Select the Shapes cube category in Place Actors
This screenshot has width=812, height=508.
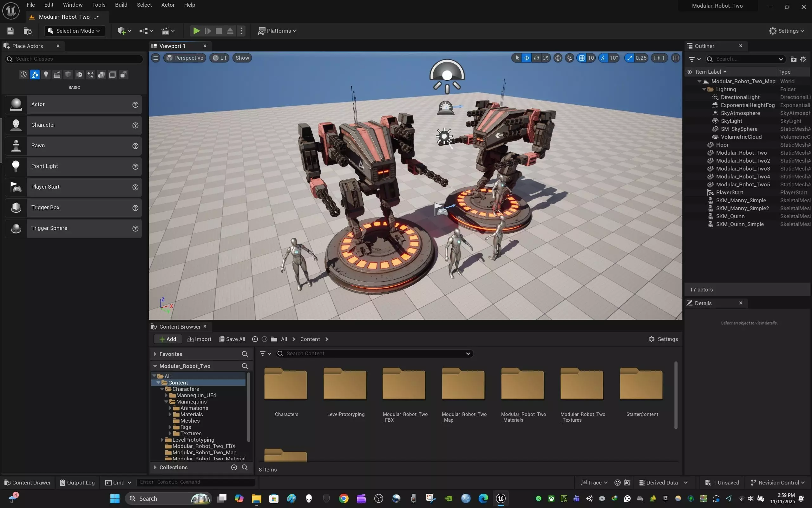pyautogui.click(x=68, y=75)
